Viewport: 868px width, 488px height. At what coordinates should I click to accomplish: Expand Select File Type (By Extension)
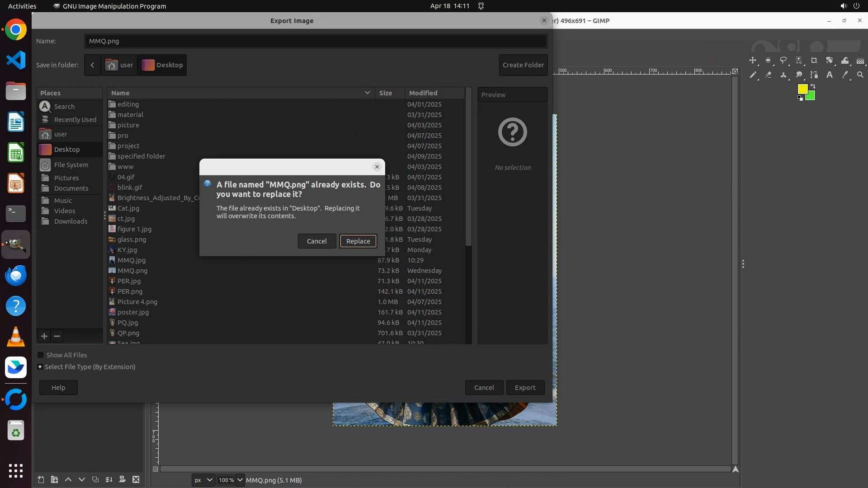click(x=40, y=367)
